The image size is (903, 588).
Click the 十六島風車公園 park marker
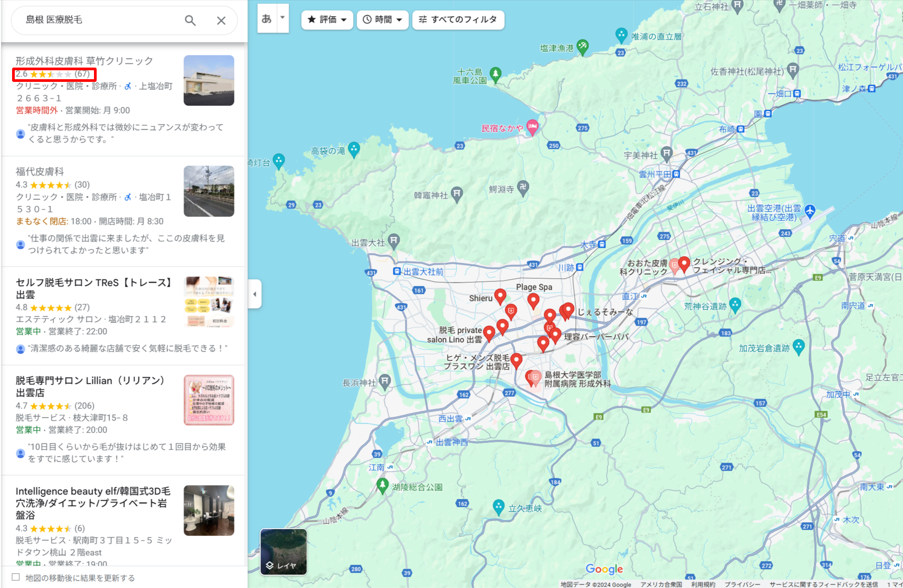pos(495,74)
